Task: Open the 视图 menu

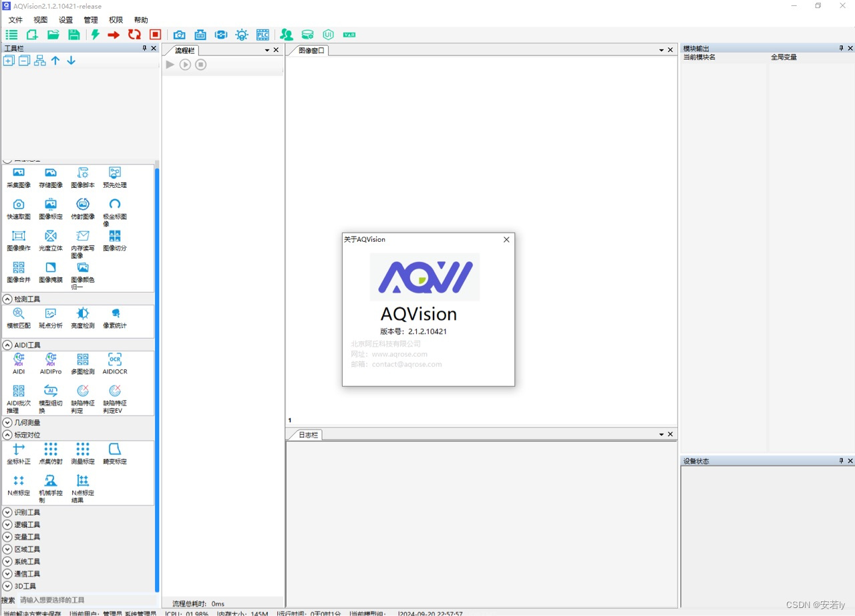Action: pos(41,20)
